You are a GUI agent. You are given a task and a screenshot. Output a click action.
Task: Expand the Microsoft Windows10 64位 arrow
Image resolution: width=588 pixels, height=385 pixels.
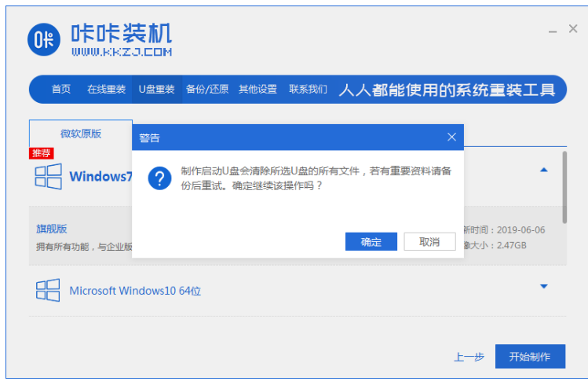pyautogui.click(x=543, y=287)
